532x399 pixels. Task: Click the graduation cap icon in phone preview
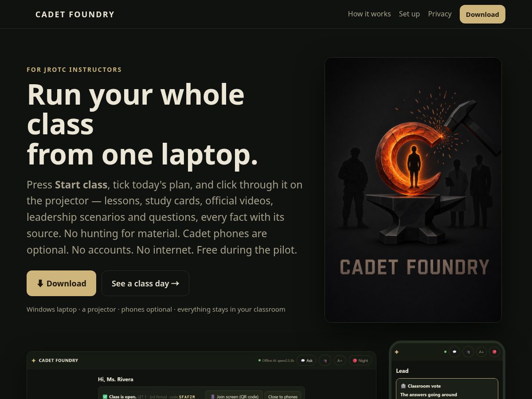pos(468,352)
